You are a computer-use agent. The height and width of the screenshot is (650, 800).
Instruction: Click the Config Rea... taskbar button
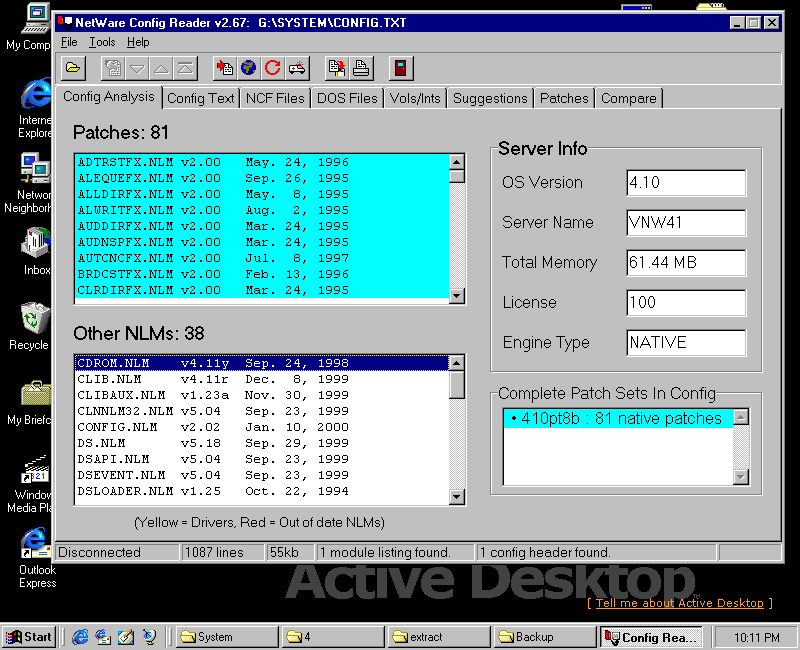tap(652, 637)
